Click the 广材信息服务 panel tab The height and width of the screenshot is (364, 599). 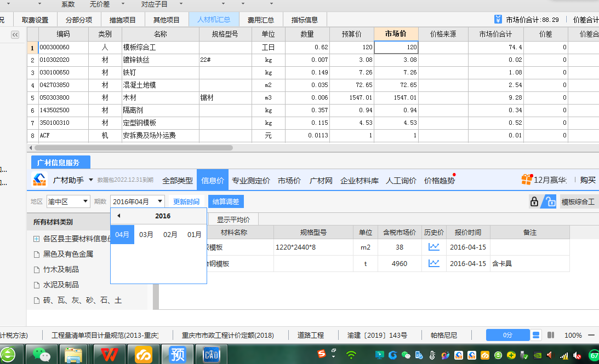point(61,162)
